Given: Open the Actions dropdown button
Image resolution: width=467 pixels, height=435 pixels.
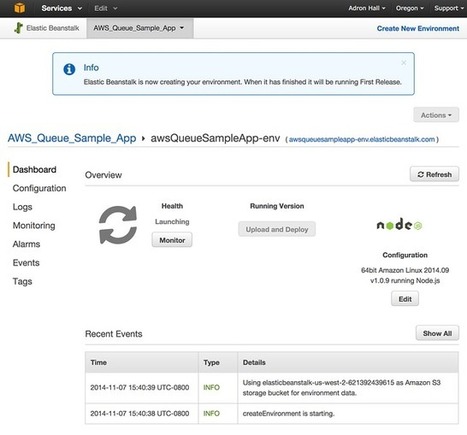Looking at the screenshot, I should coord(436,115).
